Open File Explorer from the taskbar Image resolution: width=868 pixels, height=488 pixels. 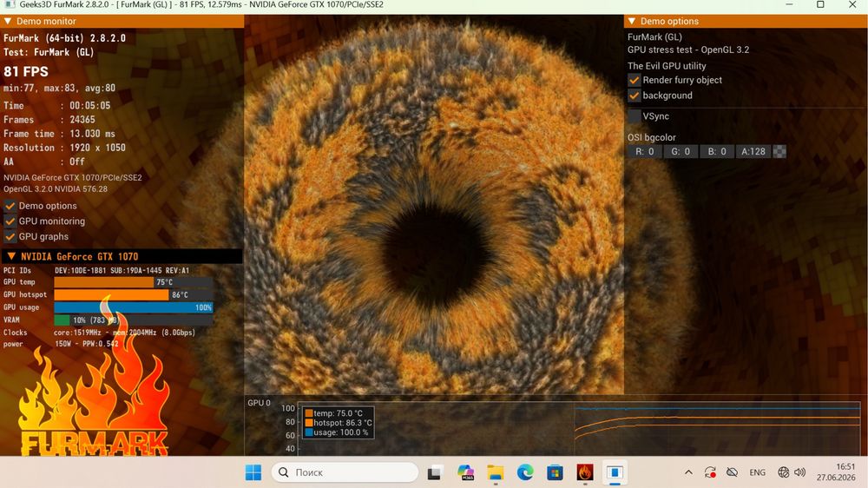[x=495, y=472]
